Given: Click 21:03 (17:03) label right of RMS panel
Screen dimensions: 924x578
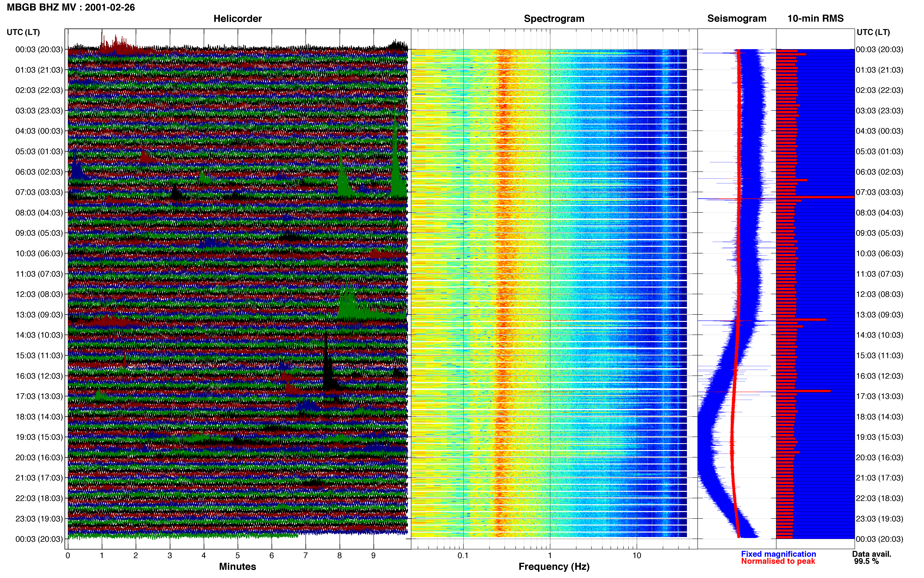Looking at the screenshot, I should pyautogui.click(x=880, y=478).
